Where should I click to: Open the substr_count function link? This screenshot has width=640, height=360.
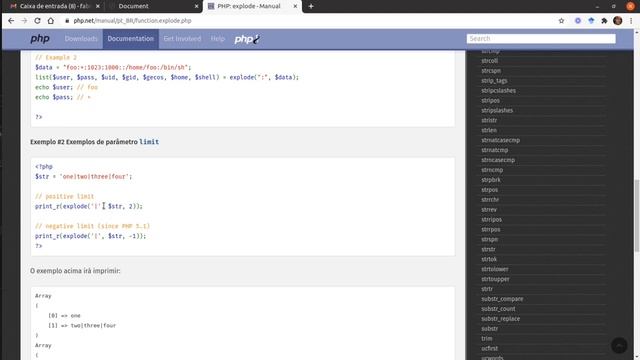coord(498,309)
